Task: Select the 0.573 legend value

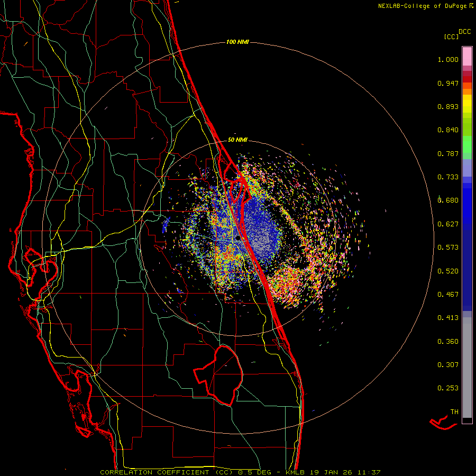Action: click(448, 248)
